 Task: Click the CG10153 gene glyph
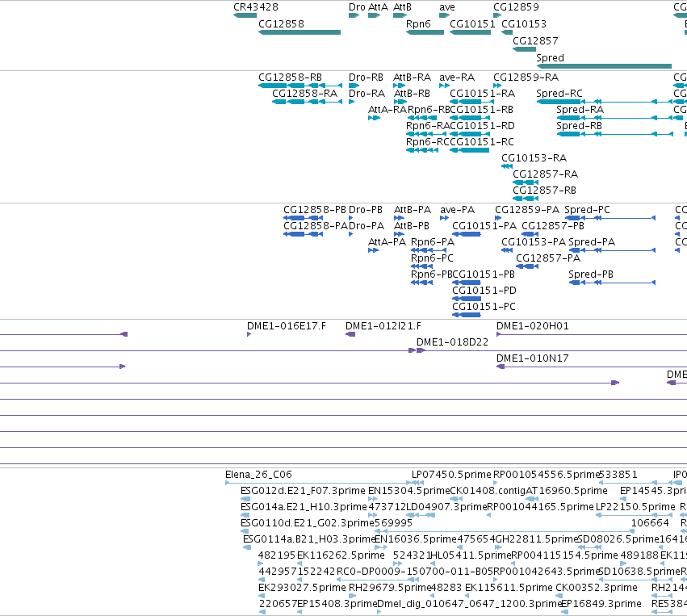click(507, 32)
